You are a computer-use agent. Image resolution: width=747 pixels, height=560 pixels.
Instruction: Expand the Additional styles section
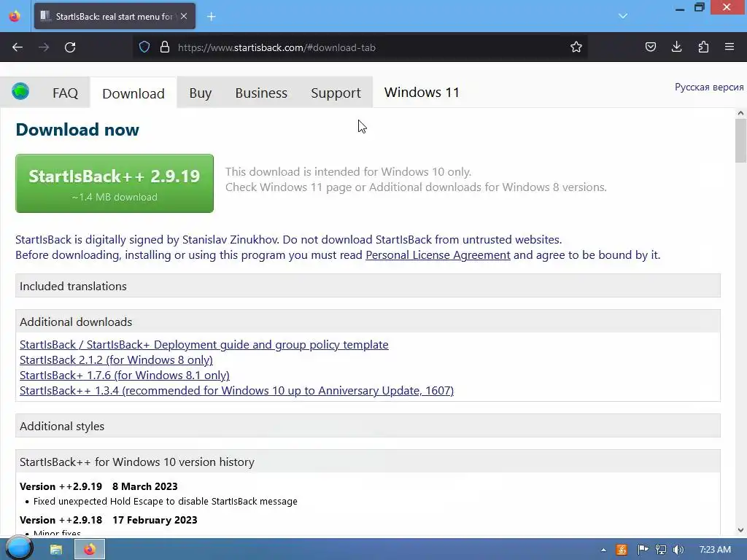pos(368,426)
